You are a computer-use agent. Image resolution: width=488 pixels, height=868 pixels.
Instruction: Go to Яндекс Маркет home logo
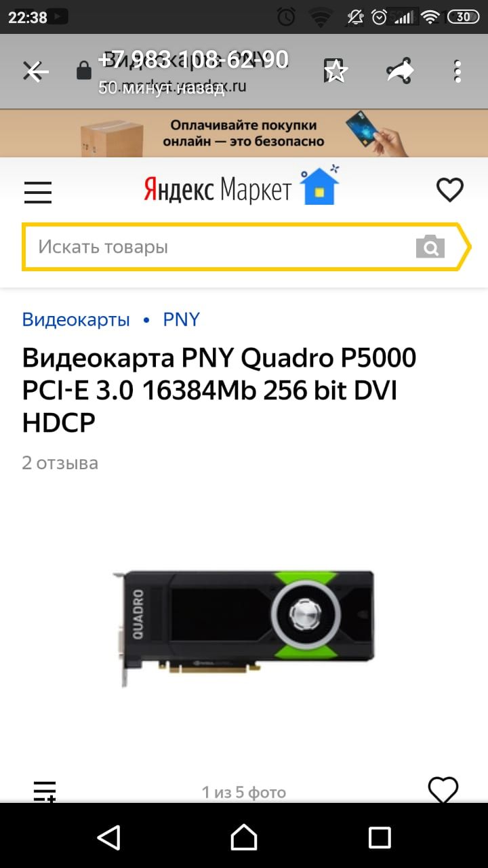pos(217,191)
